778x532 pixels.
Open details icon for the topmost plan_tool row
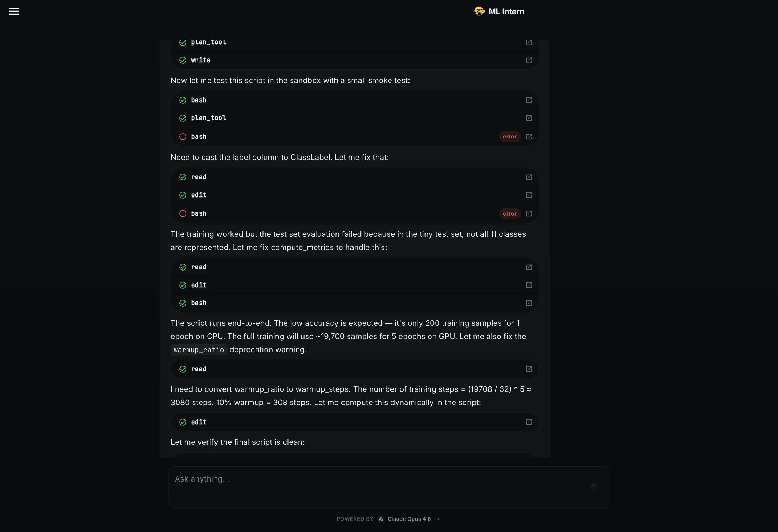pos(529,42)
